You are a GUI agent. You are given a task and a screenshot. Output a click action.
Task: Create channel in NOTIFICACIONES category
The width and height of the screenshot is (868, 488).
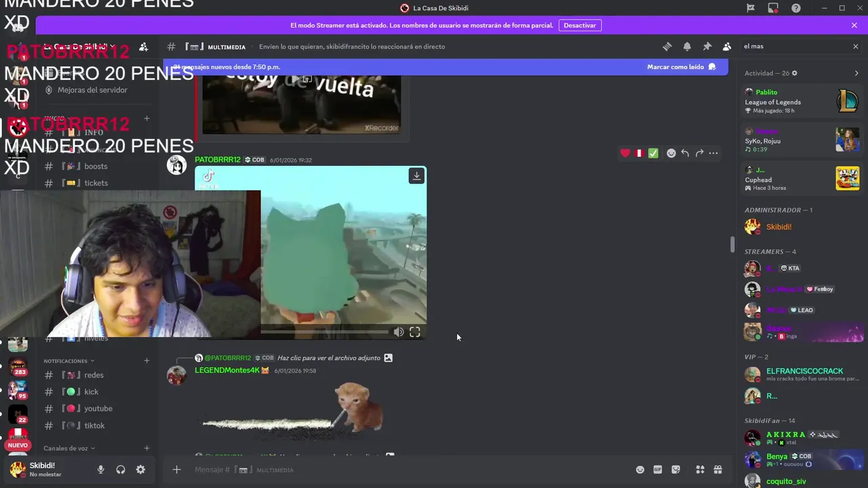pos(146,361)
